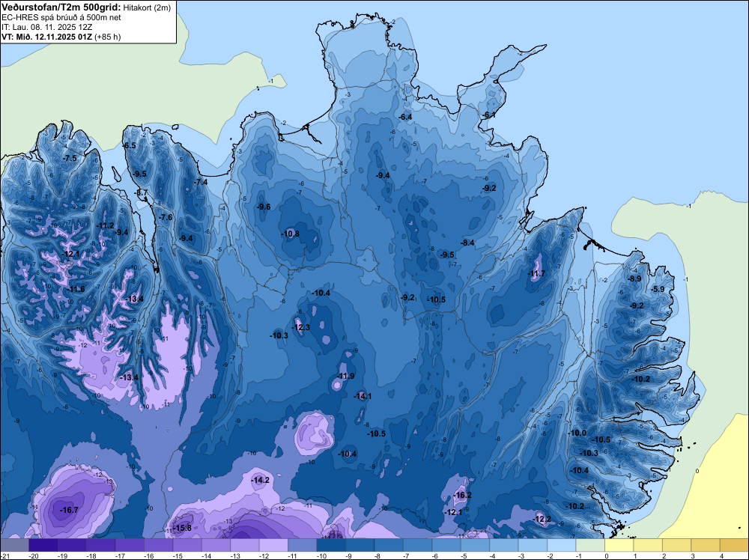Pick the legend swatch between -10 and -9

coord(331,545)
